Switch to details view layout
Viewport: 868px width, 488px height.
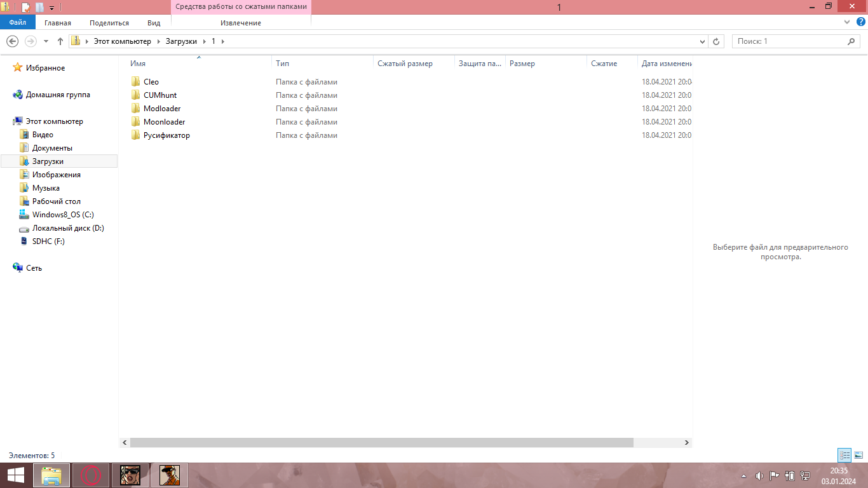(x=844, y=455)
